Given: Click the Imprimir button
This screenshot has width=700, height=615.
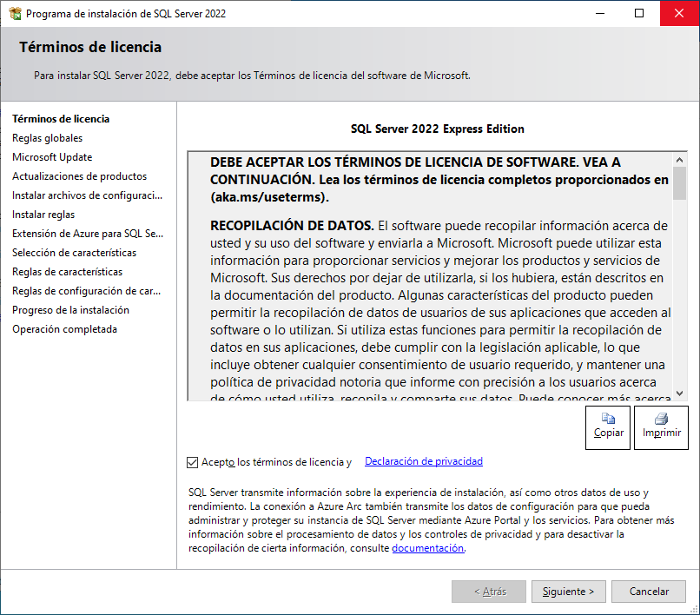Looking at the screenshot, I should point(661,427).
